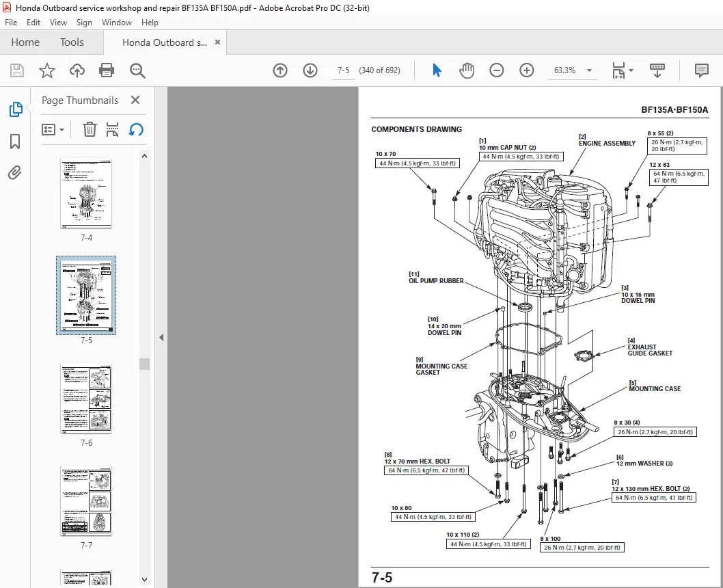Print the document with printer icon
723x588 pixels.
click(107, 70)
